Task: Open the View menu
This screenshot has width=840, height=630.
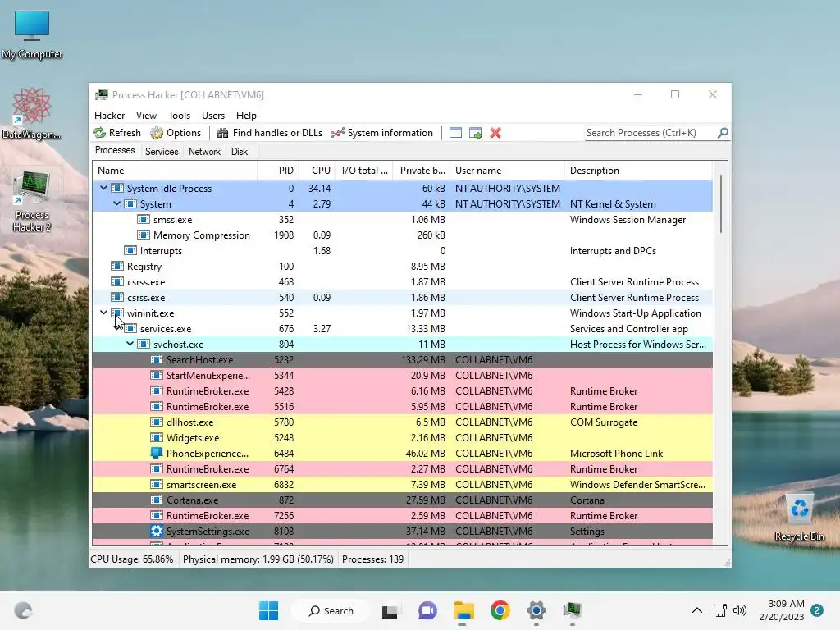Action: click(146, 115)
